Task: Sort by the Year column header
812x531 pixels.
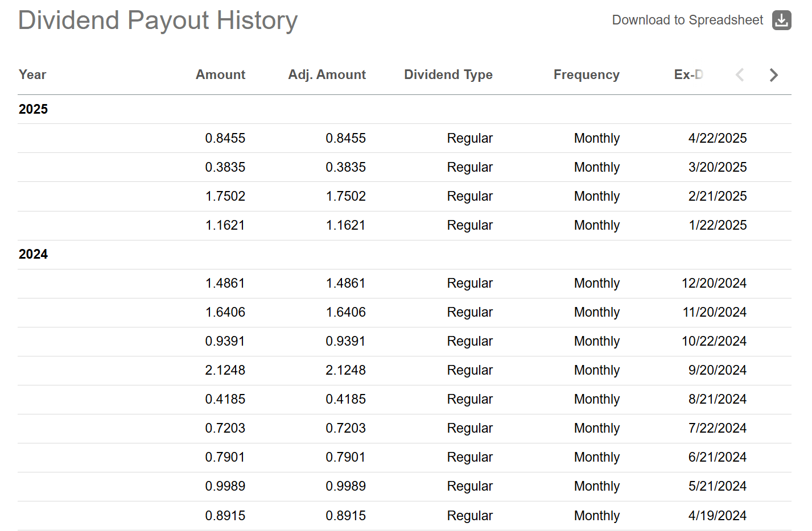Action: 32,74
